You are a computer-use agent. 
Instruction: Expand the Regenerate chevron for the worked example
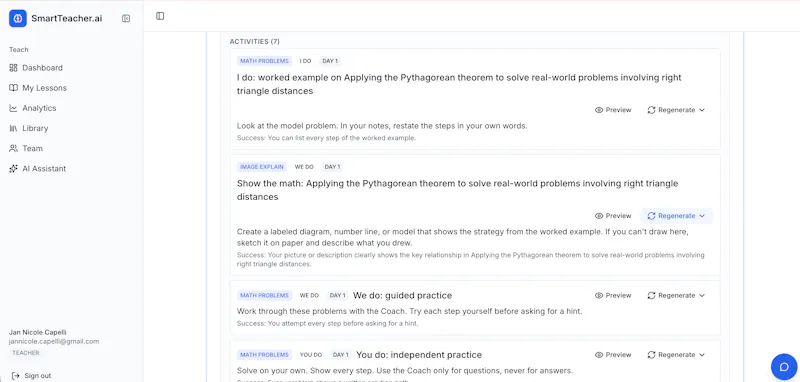point(702,110)
